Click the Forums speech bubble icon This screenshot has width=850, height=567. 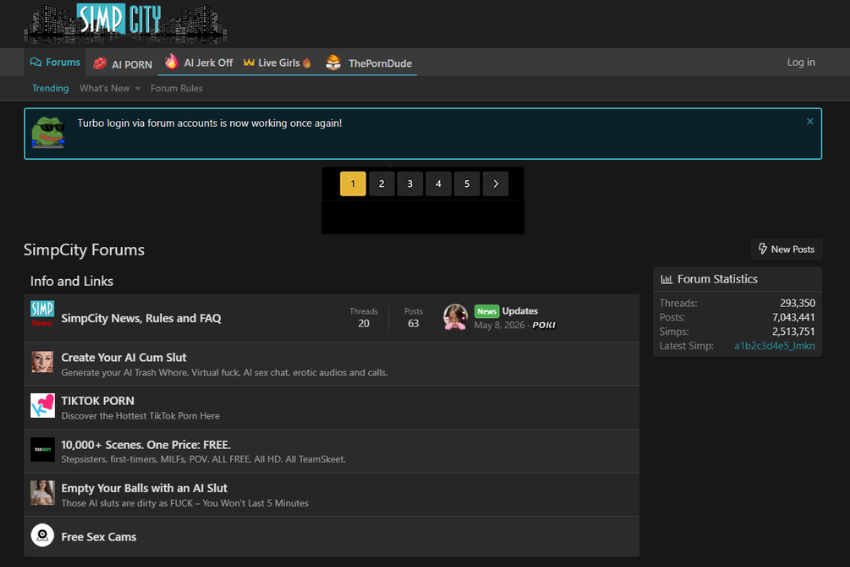pos(36,62)
